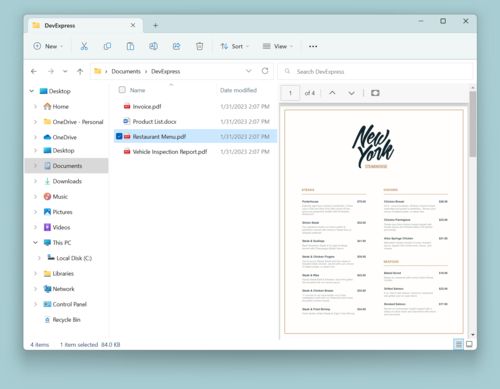500x389 pixels.
Task: Click the Paste clipboard icon
Action: click(x=130, y=46)
